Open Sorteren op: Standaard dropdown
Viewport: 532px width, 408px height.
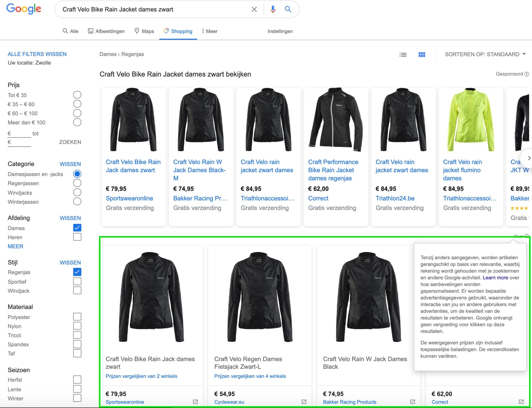485,54
